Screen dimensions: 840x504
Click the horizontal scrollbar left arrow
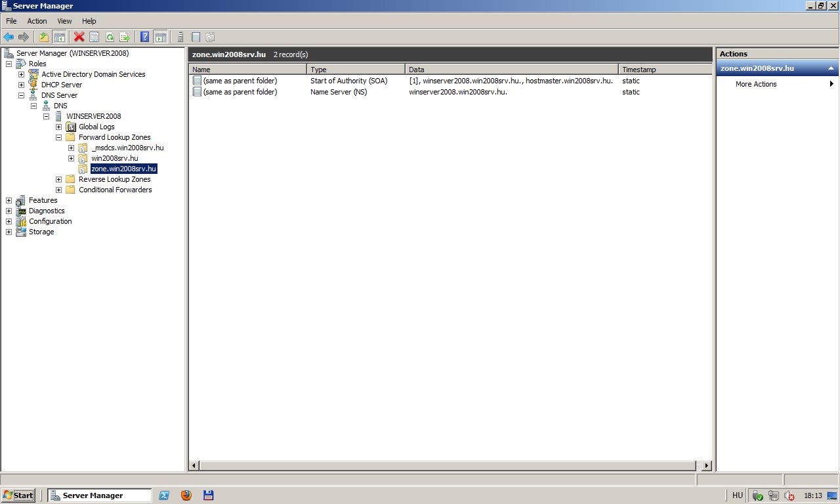pyautogui.click(x=194, y=465)
